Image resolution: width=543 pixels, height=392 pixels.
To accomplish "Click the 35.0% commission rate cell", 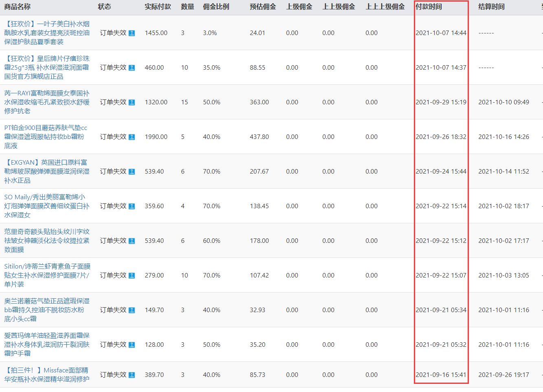I will (x=212, y=68).
